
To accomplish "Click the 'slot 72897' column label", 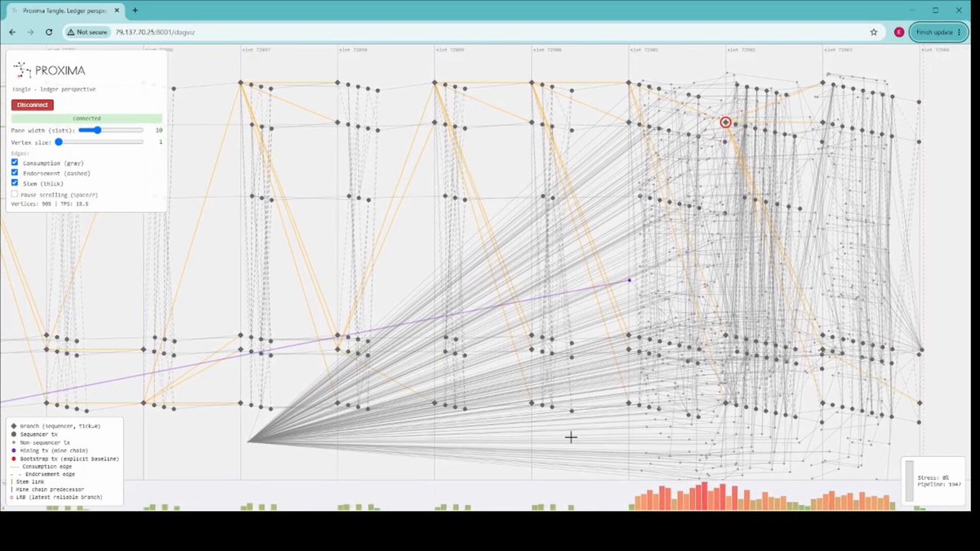I will (x=256, y=50).
